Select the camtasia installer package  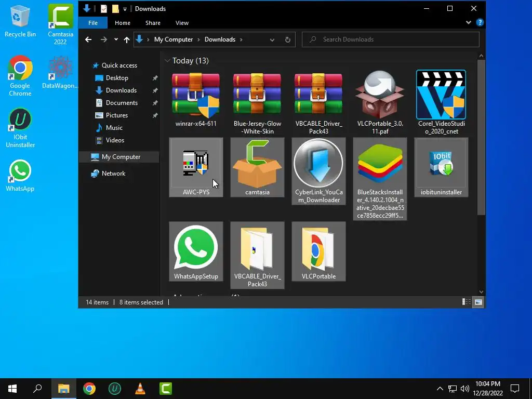click(x=257, y=167)
